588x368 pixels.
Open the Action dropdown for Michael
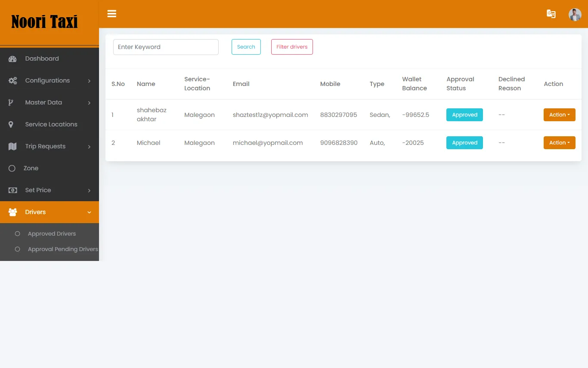[x=559, y=142]
